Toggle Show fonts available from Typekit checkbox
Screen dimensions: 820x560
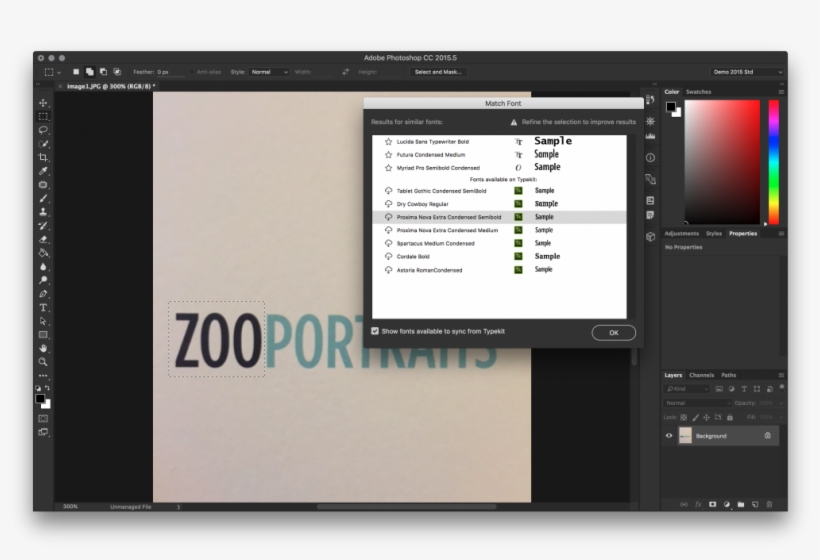375,331
